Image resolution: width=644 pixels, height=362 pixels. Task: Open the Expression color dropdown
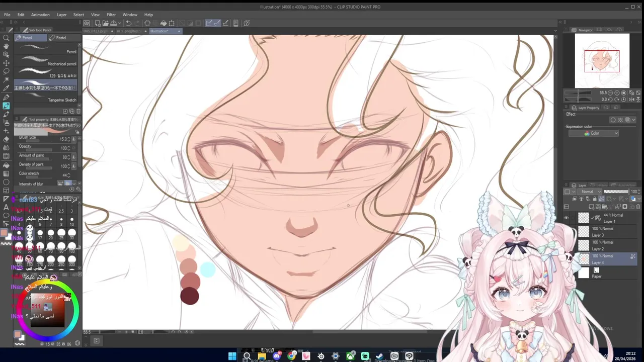coord(594,133)
